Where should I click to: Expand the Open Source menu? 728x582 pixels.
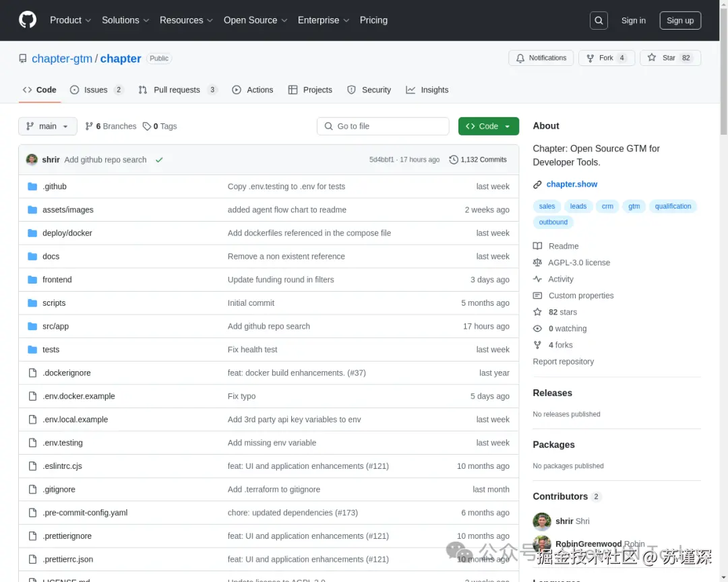tap(255, 20)
